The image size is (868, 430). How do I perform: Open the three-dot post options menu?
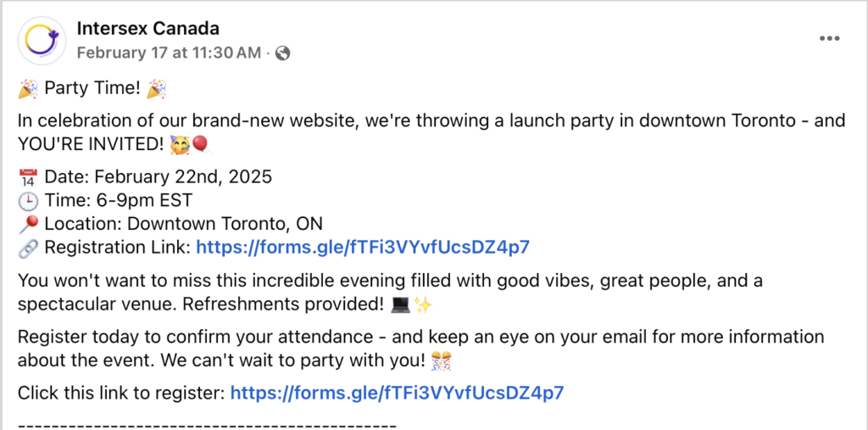click(x=829, y=39)
